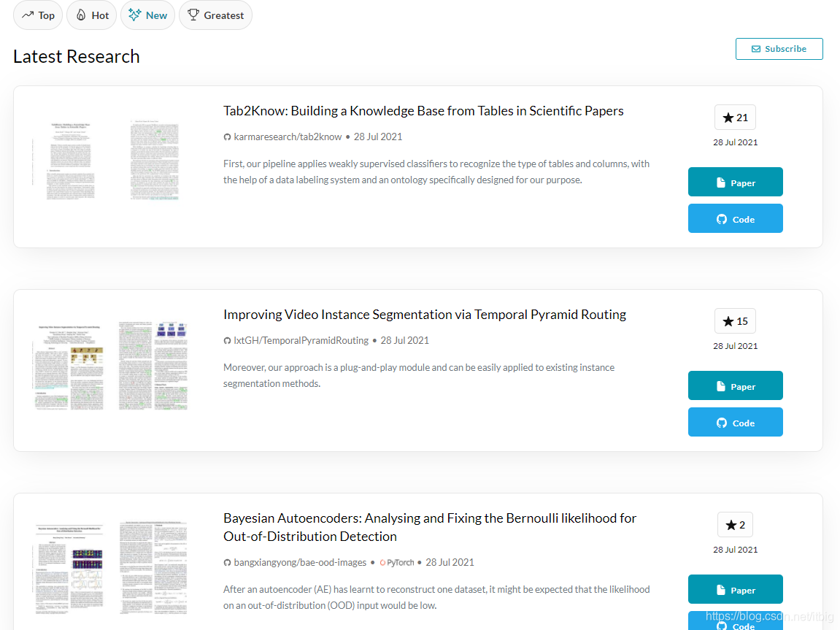Click the star icon next to 21
This screenshot has height=630, width=840.
point(728,118)
